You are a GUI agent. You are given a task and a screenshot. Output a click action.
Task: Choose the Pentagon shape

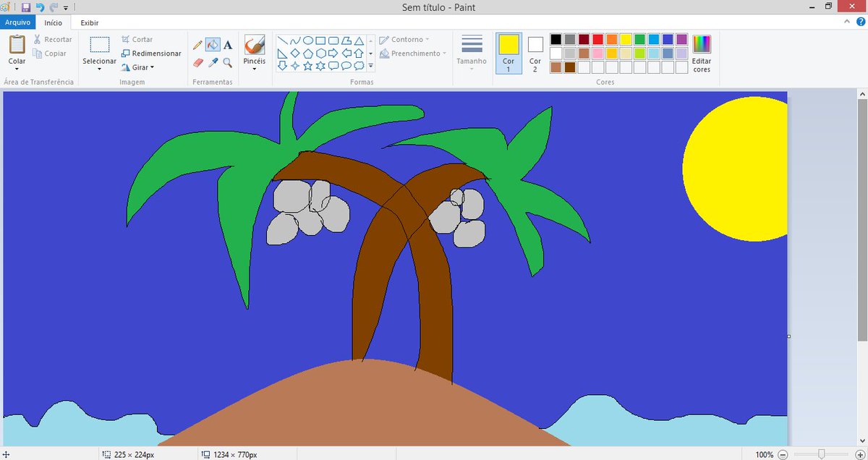coord(307,53)
